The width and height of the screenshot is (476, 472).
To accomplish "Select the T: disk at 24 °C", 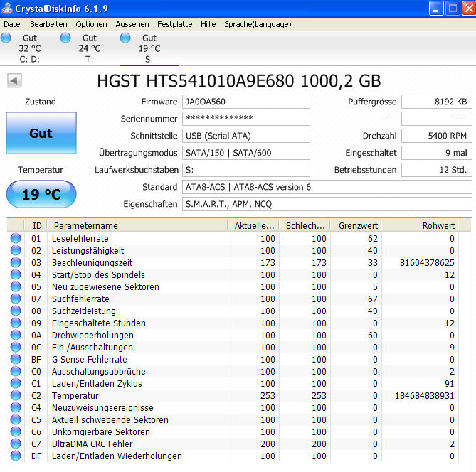I will point(90,48).
